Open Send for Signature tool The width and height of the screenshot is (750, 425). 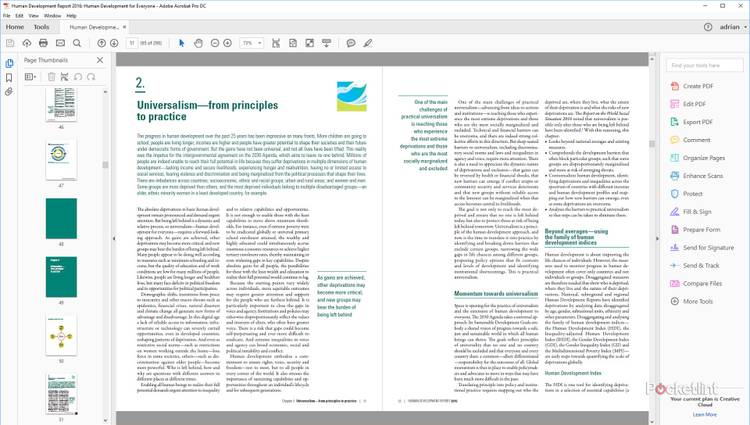[x=702, y=248]
